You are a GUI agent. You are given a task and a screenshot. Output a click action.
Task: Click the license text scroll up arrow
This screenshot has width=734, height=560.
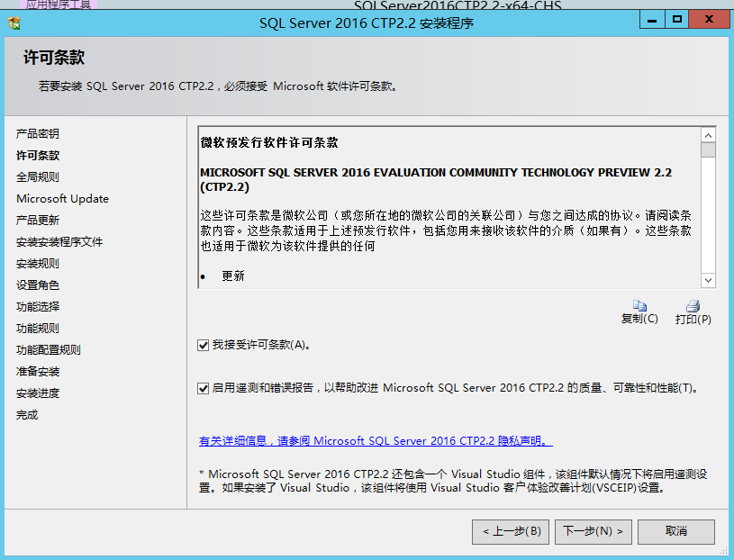pyautogui.click(x=708, y=135)
